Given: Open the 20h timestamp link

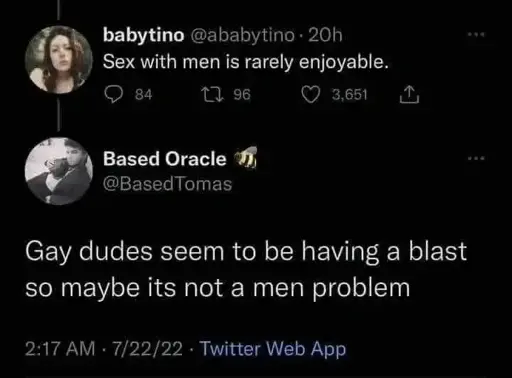Looking at the screenshot, I should (325, 35).
